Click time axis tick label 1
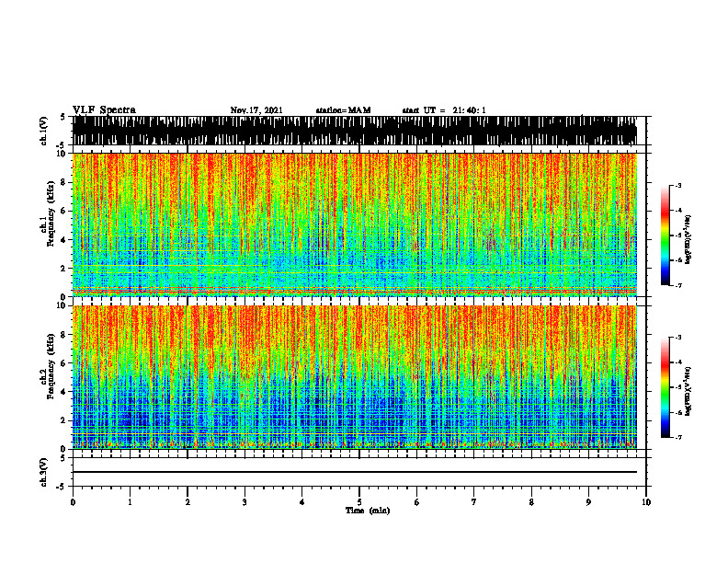Image resolution: width=728 pixels, height=563 pixels. (x=130, y=502)
